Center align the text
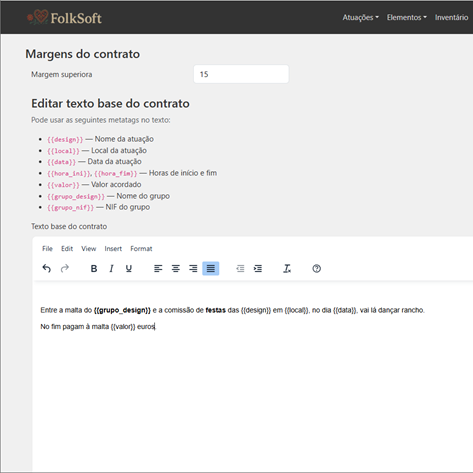473x473 pixels. tap(176, 268)
